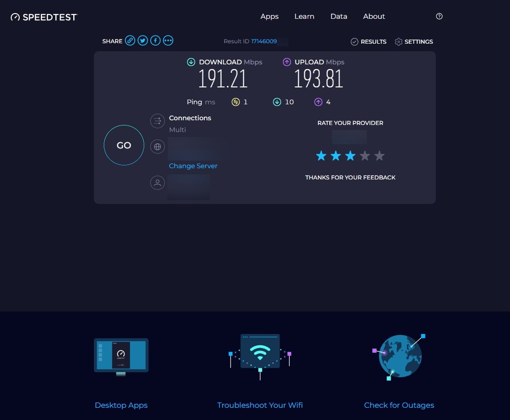
Task: Open the help question mark icon
Action: click(439, 16)
